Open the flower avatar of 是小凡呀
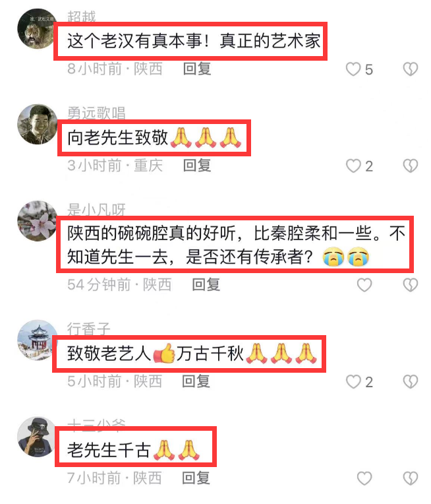Screen dimensions: 431x504 tap(38, 221)
